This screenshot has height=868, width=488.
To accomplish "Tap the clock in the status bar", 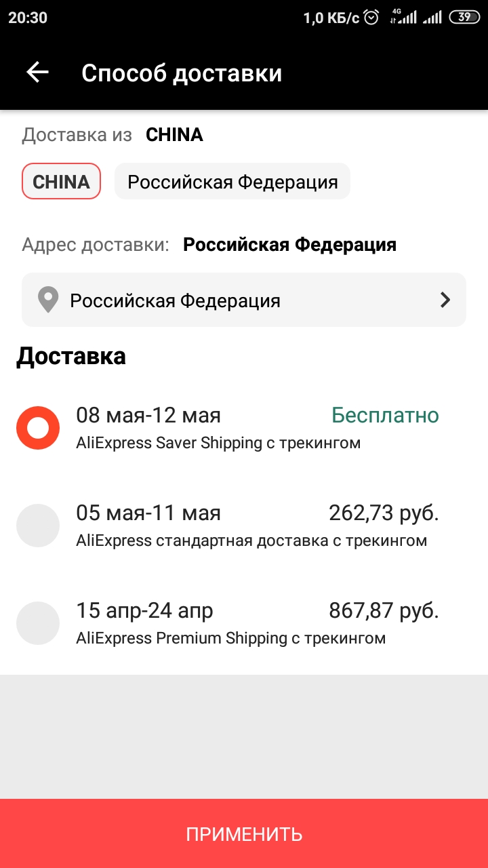I will click(28, 18).
